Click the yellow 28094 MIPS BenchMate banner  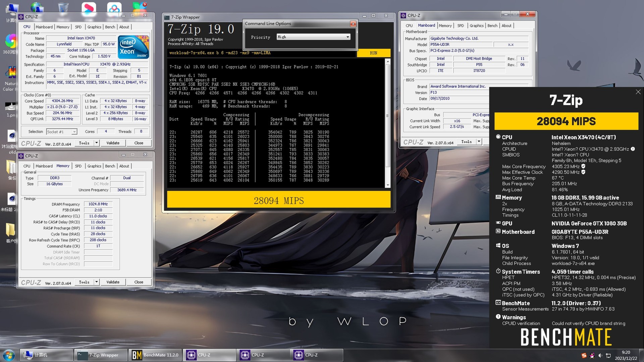566,121
